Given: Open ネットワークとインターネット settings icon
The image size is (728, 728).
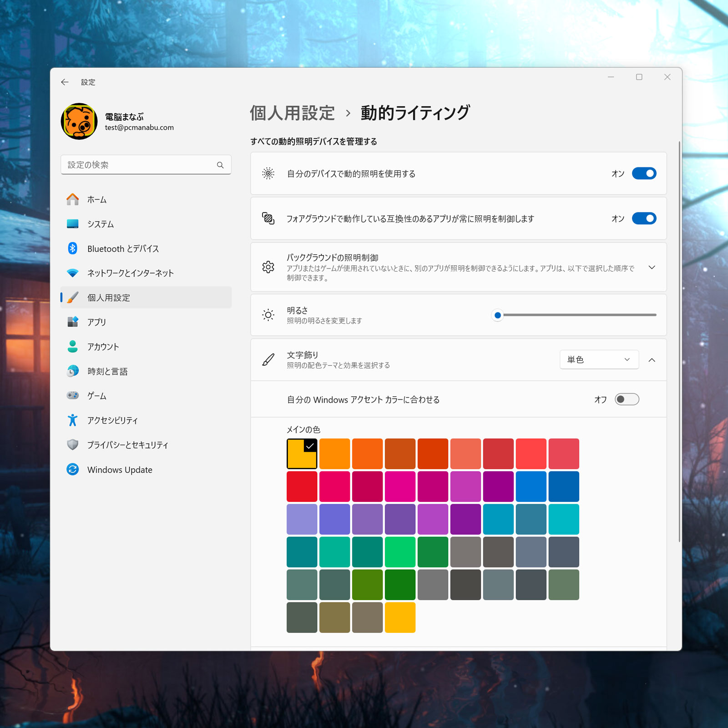Looking at the screenshot, I should pos(73,273).
